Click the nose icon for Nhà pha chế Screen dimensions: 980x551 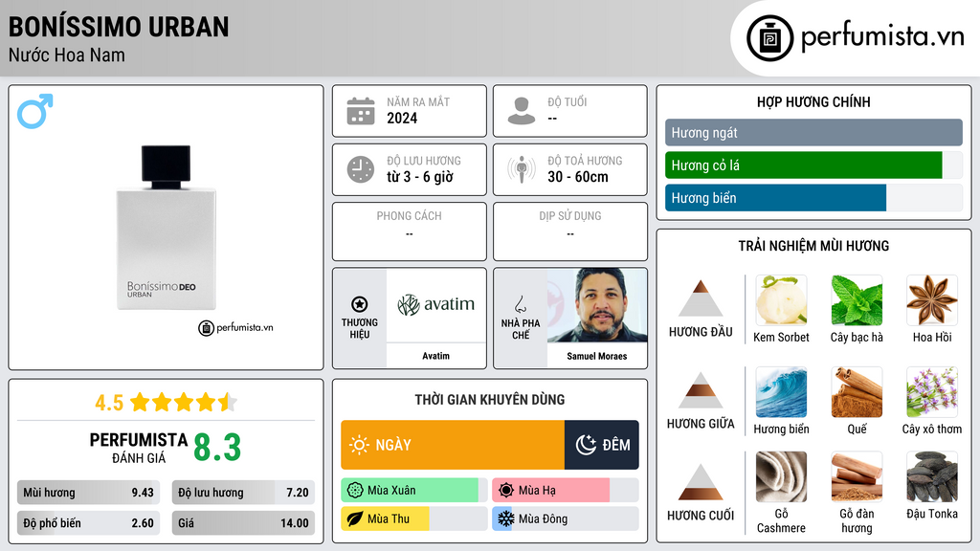[x=520, y=304]
